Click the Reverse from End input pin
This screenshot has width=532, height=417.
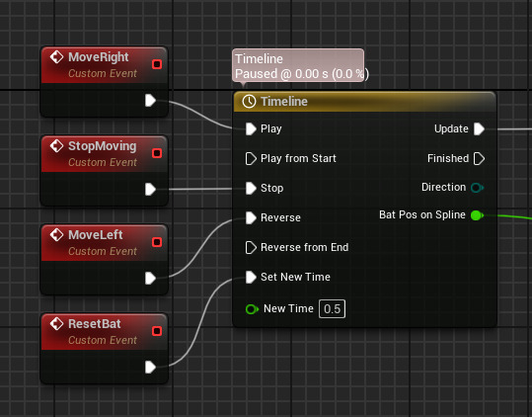[251, 248]
